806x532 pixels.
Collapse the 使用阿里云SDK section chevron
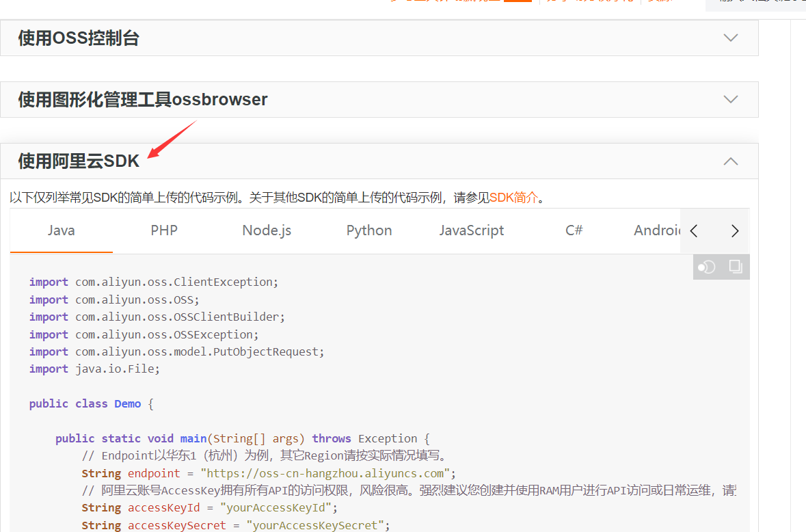pyautogui.click(x=730, y=161)
